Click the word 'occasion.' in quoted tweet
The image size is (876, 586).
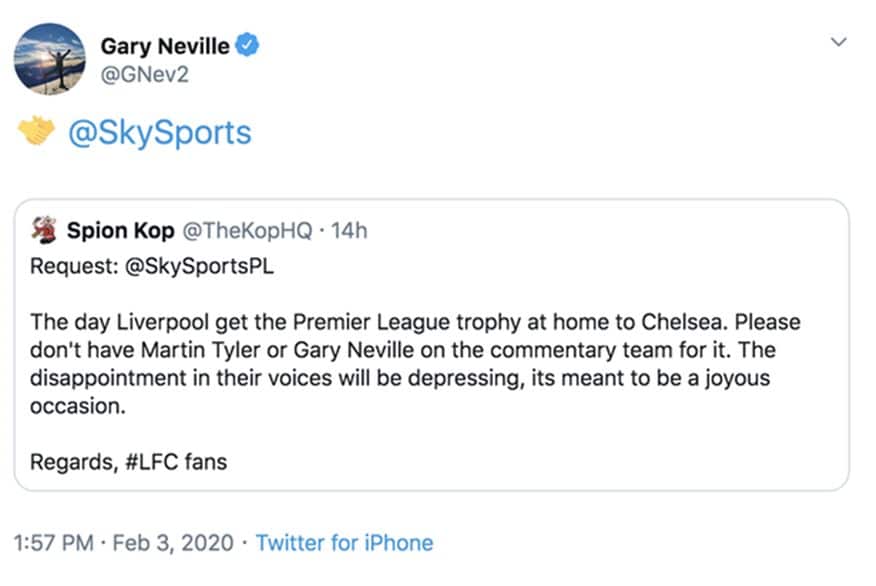[x=78, y=406]
